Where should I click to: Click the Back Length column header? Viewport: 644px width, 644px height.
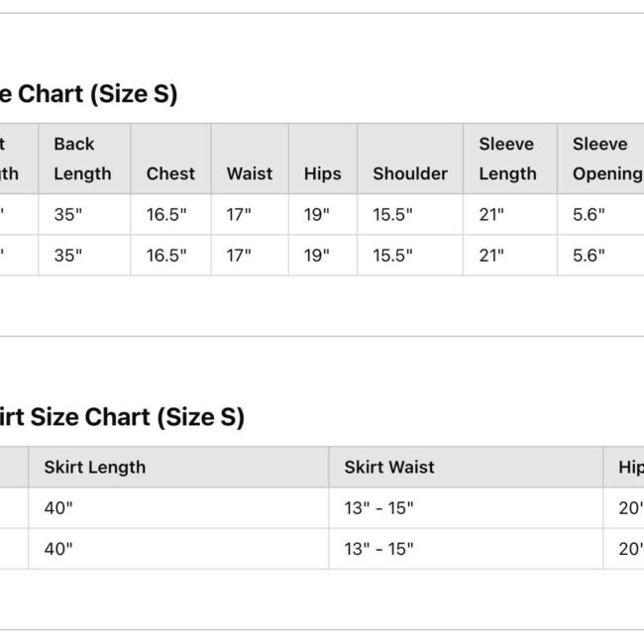[x=84, y=159]
